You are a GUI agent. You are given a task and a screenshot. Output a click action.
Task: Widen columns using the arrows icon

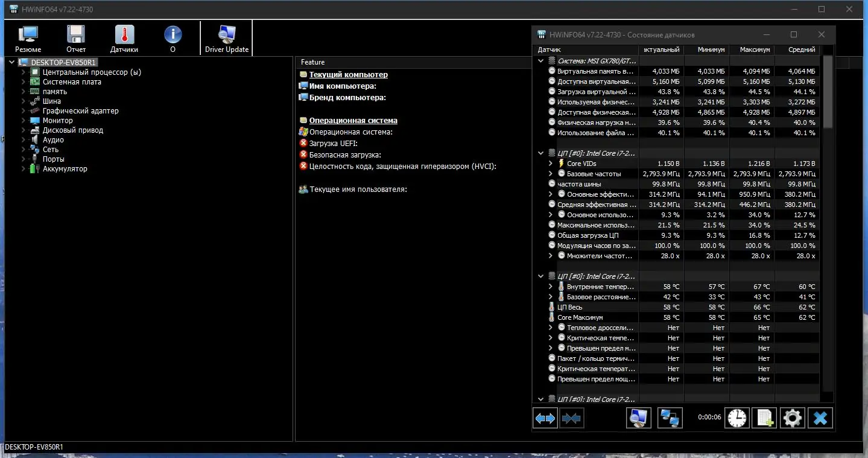coord(545,417)
